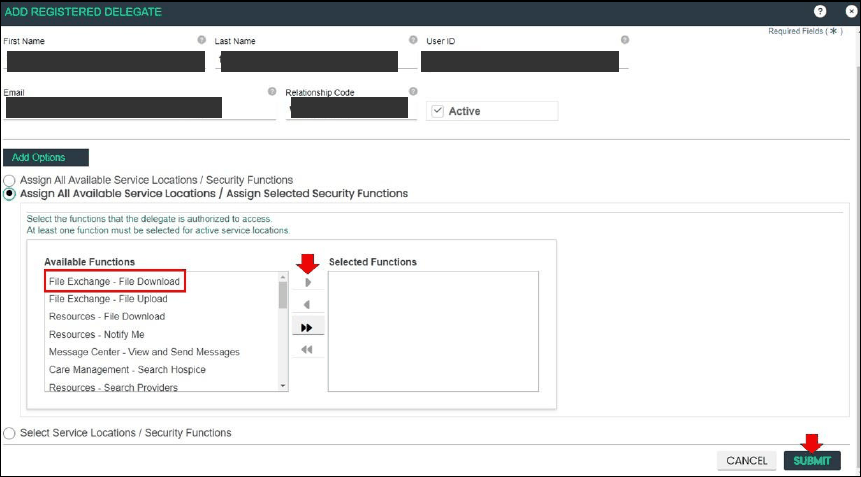Viewport: 861px width, 477px height.
Task: Click the Email field help icon
Action: (272, 92)
